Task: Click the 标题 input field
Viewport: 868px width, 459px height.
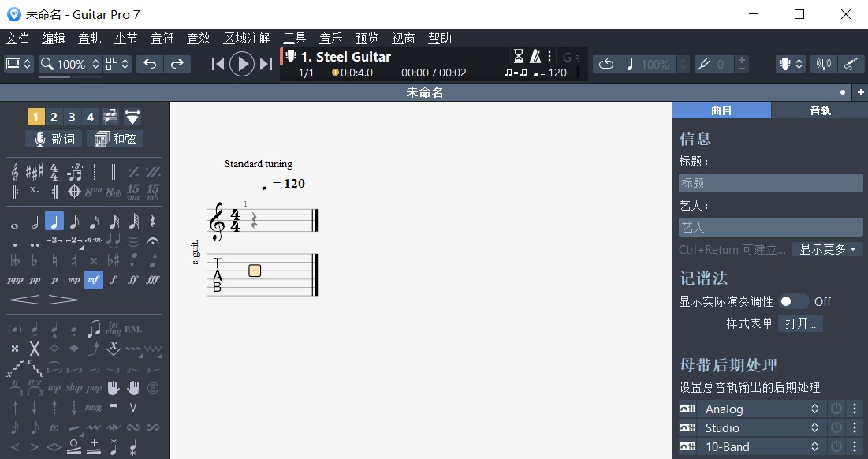Action: pyautogui.click(x=770, y=183)
